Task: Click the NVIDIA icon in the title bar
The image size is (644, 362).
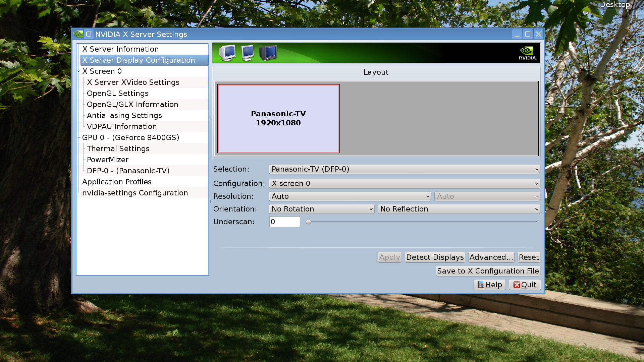Action: click(78, 34)
